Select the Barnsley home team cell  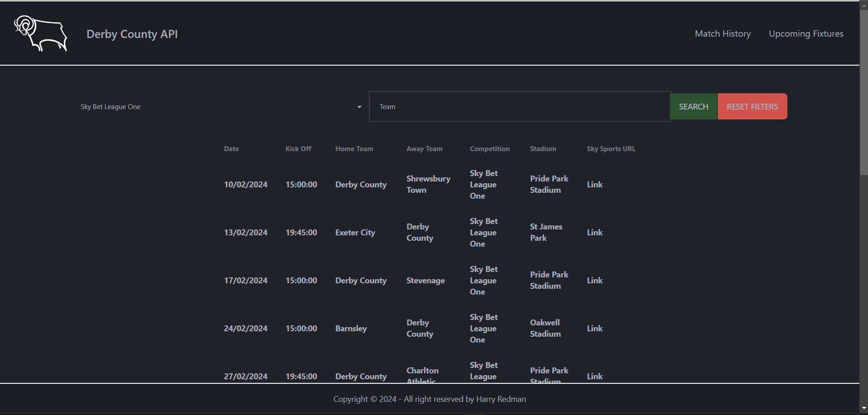click(351, 329)
